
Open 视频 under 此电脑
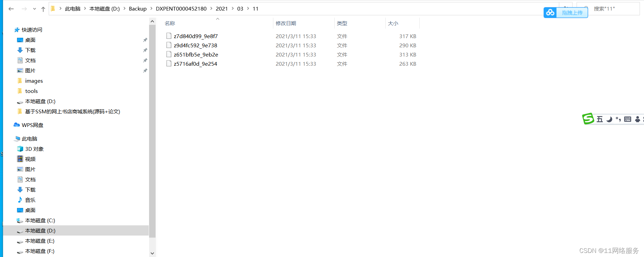tap(30, 159)
